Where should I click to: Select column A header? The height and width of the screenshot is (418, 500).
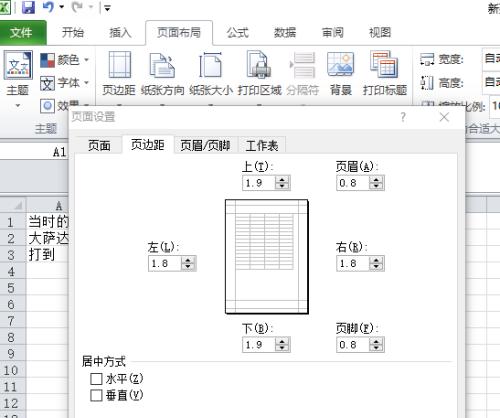point(48,205)
